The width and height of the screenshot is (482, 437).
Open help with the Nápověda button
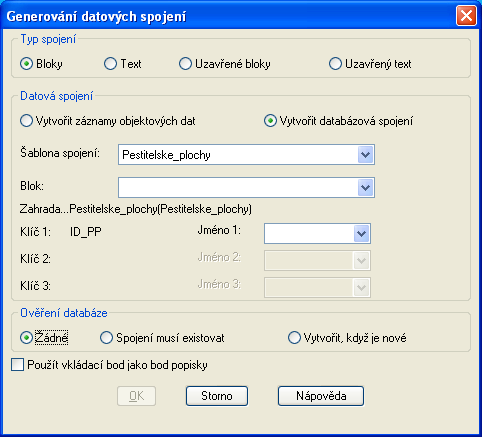321,396
